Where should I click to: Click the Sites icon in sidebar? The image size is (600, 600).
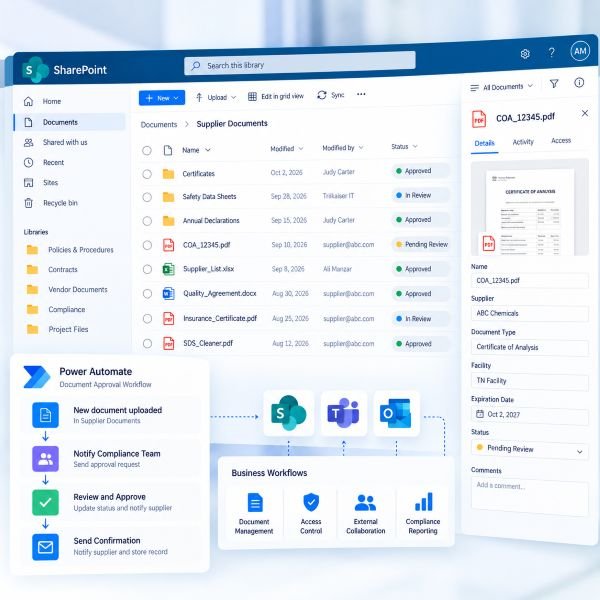(28, 183)
